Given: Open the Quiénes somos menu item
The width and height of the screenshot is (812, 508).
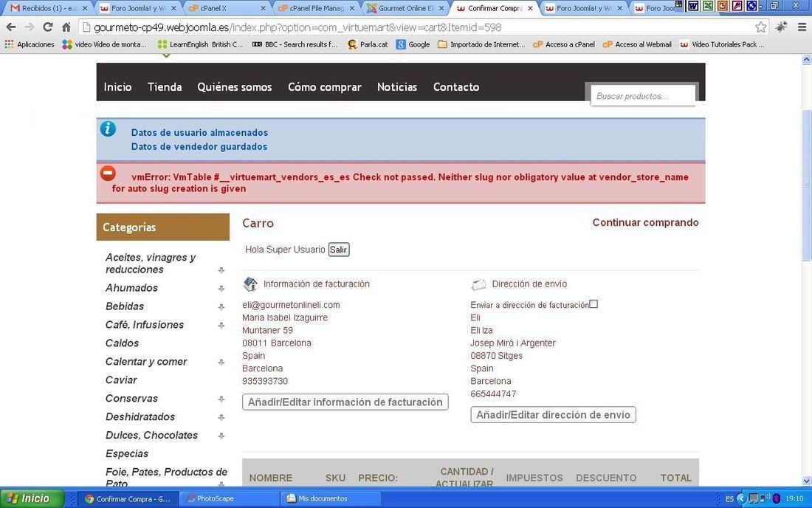Looking at the screenshot, I should pyautogui.click(x=235, y=87).
